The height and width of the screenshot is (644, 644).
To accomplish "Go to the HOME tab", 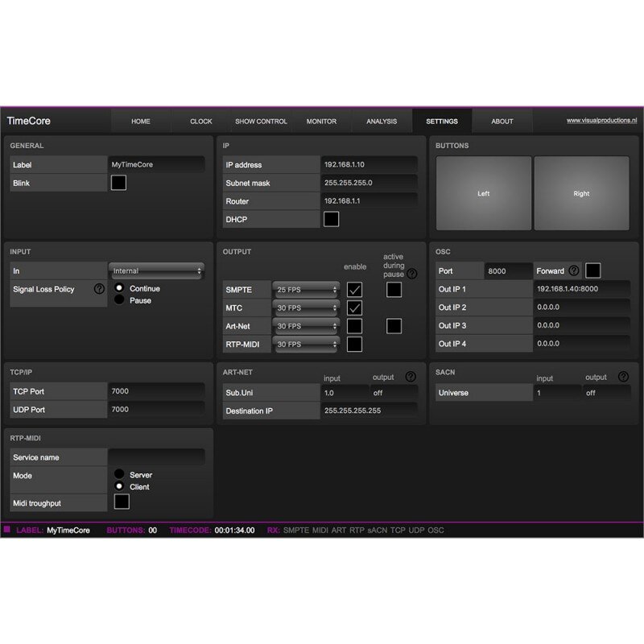I will 140,122.
